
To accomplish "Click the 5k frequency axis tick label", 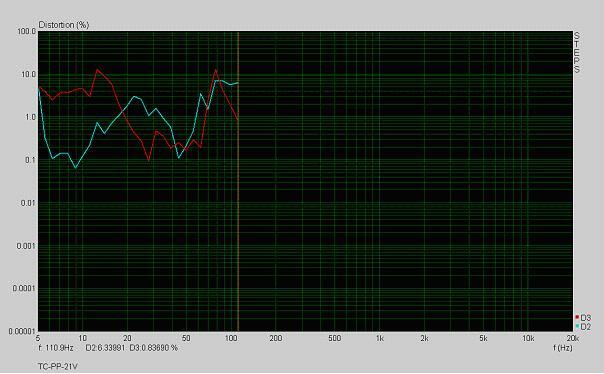I will [483, 339].
